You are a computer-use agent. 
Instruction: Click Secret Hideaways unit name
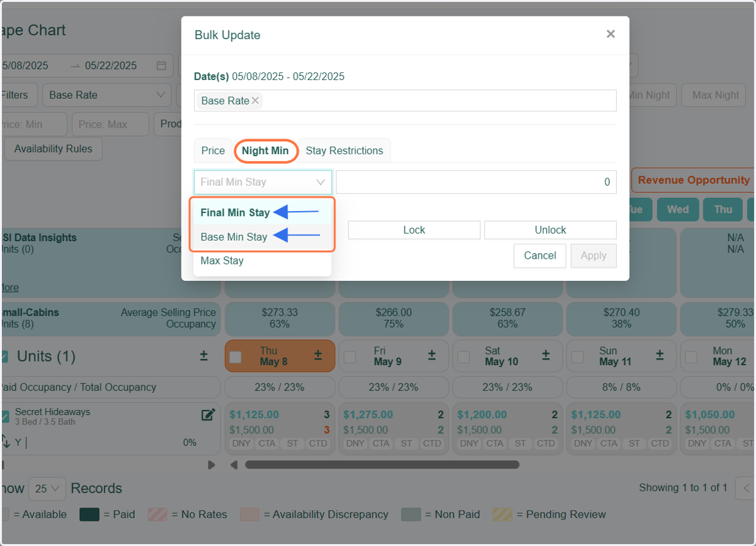tap(52, 412)
